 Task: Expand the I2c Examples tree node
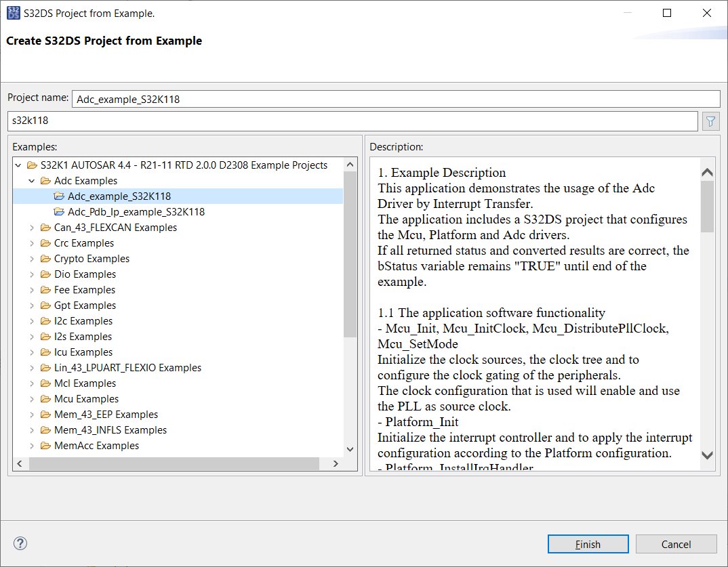click(31, 320)
